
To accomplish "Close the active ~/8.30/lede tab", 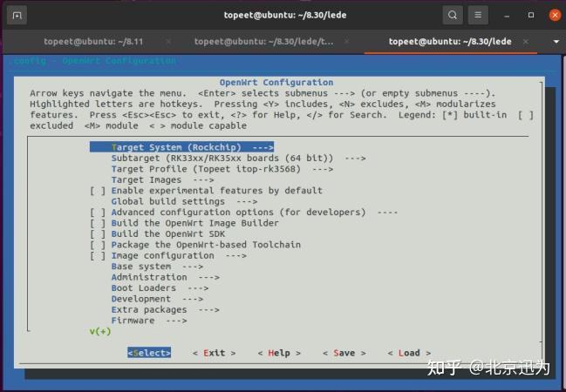I will click(526, 42).
